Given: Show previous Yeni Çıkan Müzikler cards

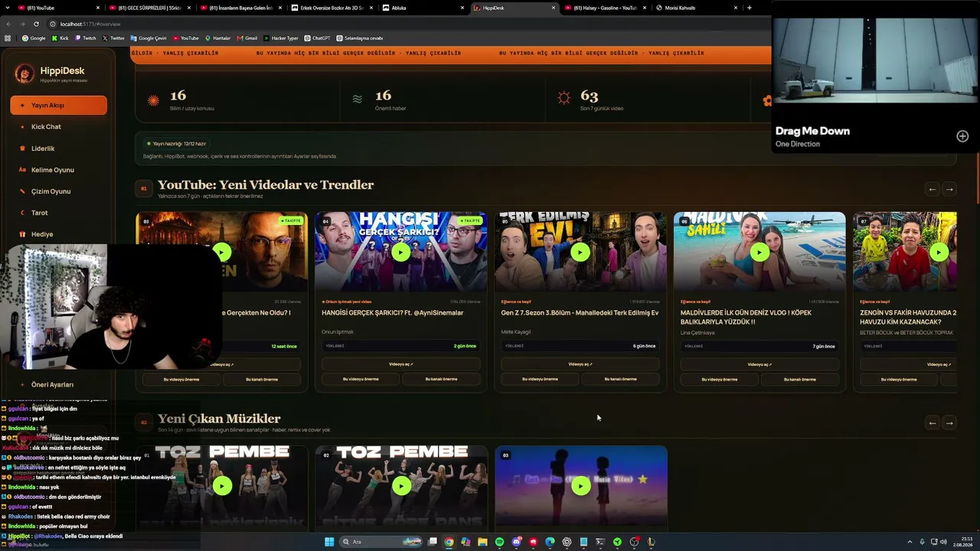Looking at the screenshot, I should coord(932,422).
